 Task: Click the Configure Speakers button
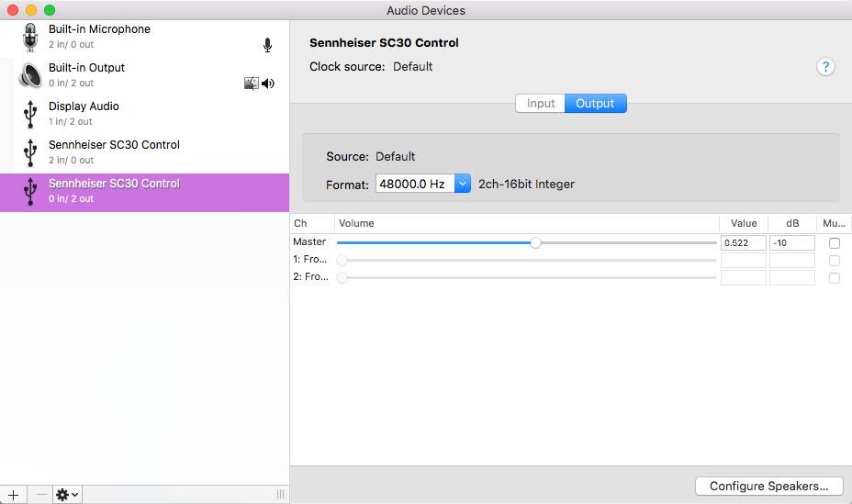[768, 486]
